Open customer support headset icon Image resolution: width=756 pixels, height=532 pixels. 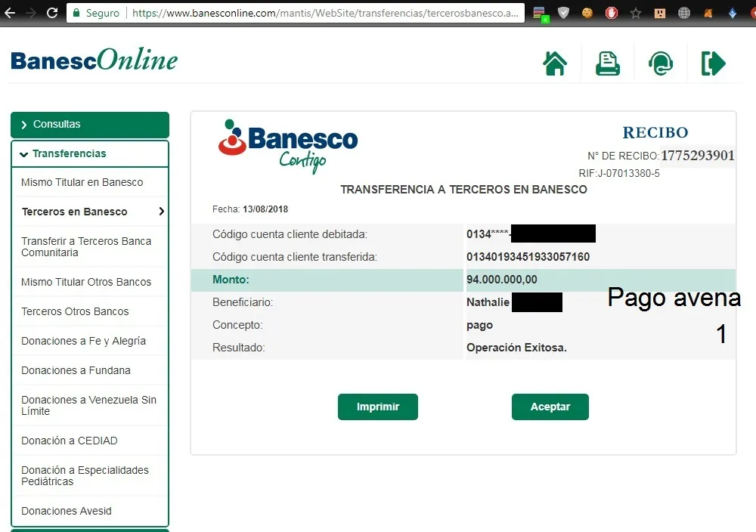coord(660,63)
